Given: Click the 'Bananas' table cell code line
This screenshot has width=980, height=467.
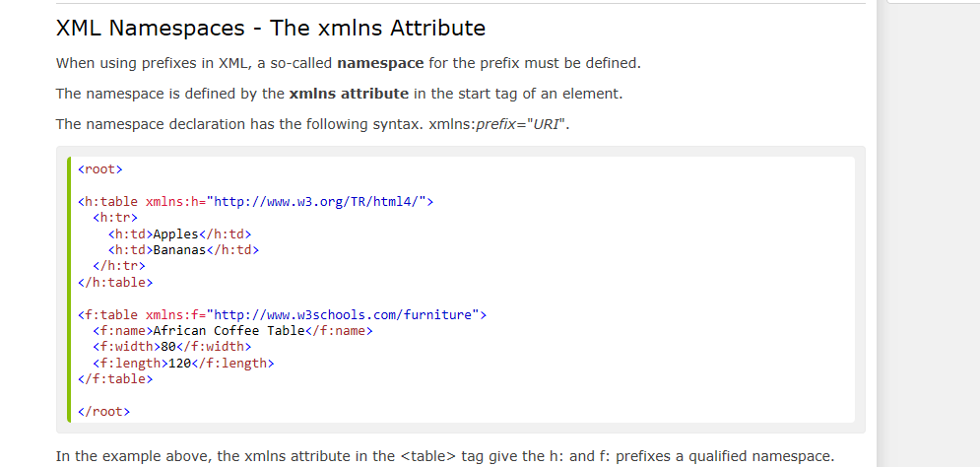Looking at the screenshot, I should point(183,250).
